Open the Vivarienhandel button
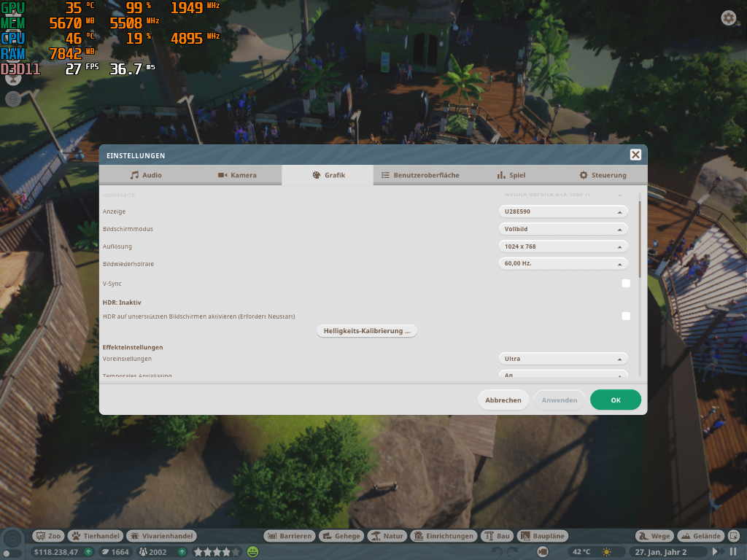 161,536
